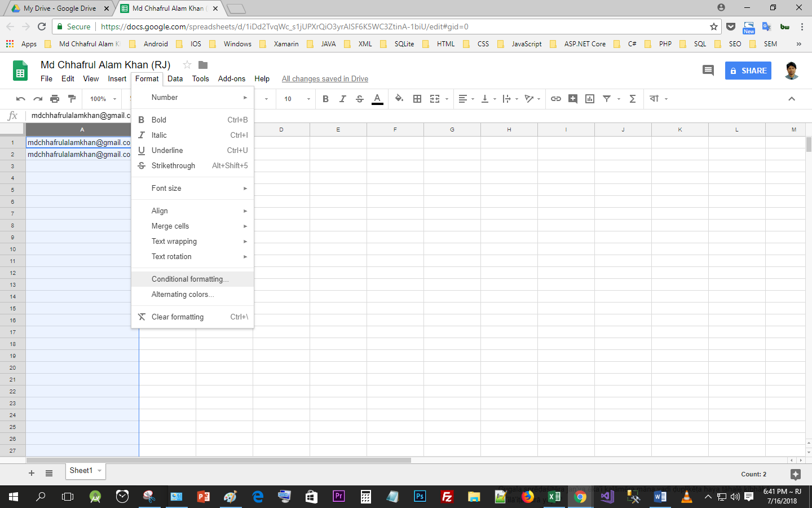The width and height of the screenshot is (812, 508).
Task: Click the move to folder icon
Action: point(203,65)
